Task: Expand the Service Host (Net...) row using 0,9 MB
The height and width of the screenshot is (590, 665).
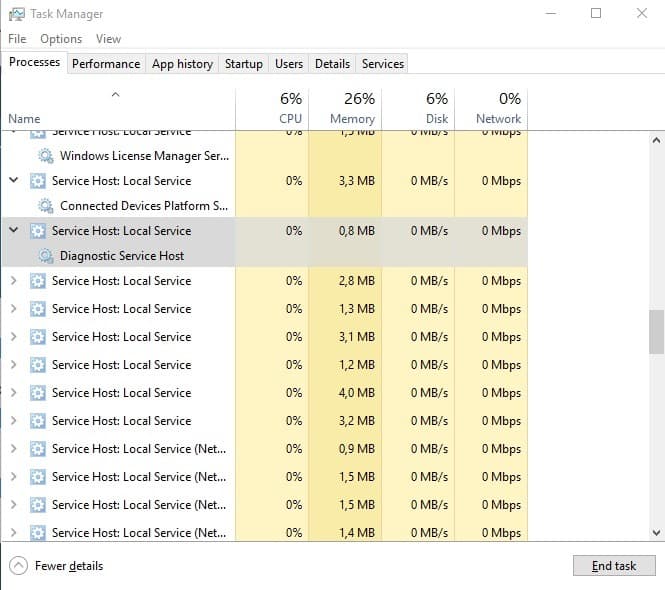Action: coord(14,449)
